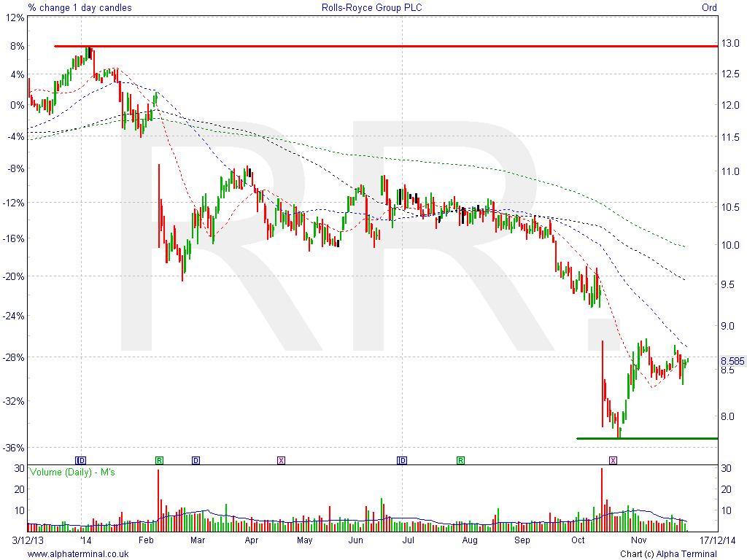Screen dimensions: 747x560
Task: Click the -28% change axis label
Action: click(13, 357)
